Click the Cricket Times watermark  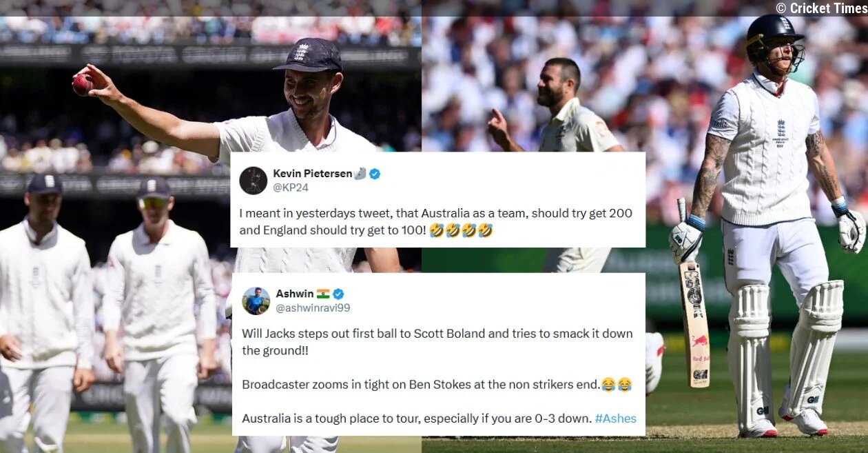point(820,8)
